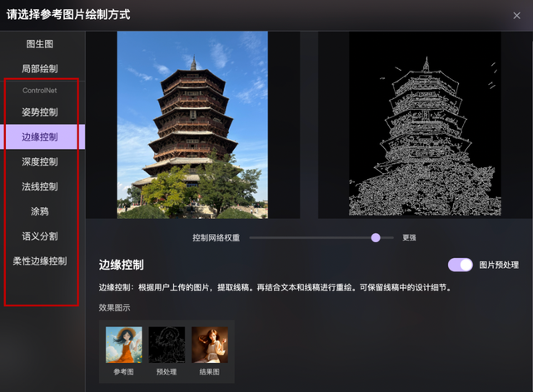The height and width of the screenshot is (392, 533).
Task: Click the 更强 label beside slider
Action: pyautogui.click(x=410, y=237)
